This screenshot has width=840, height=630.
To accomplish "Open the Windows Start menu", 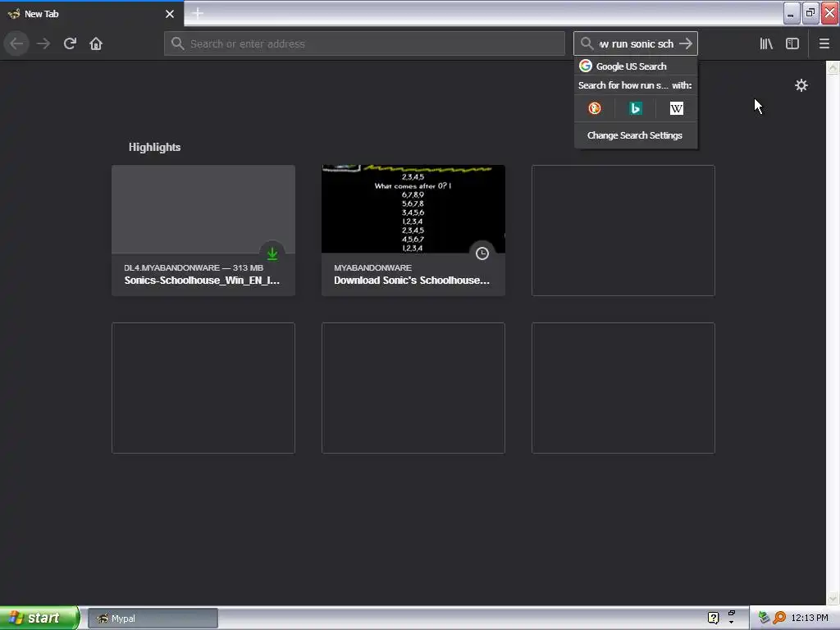I will (x=39, y=618).
